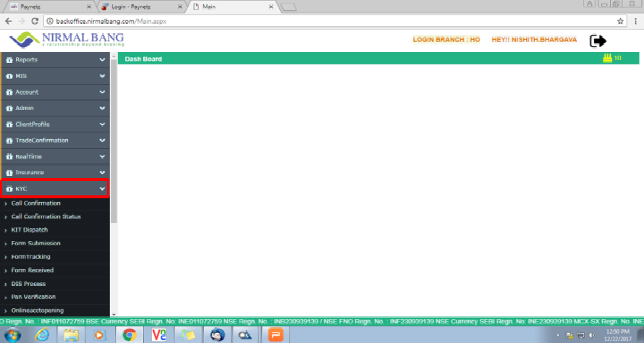Reload the page with refresh icon
644x343 pixels.
pos(34,21)
